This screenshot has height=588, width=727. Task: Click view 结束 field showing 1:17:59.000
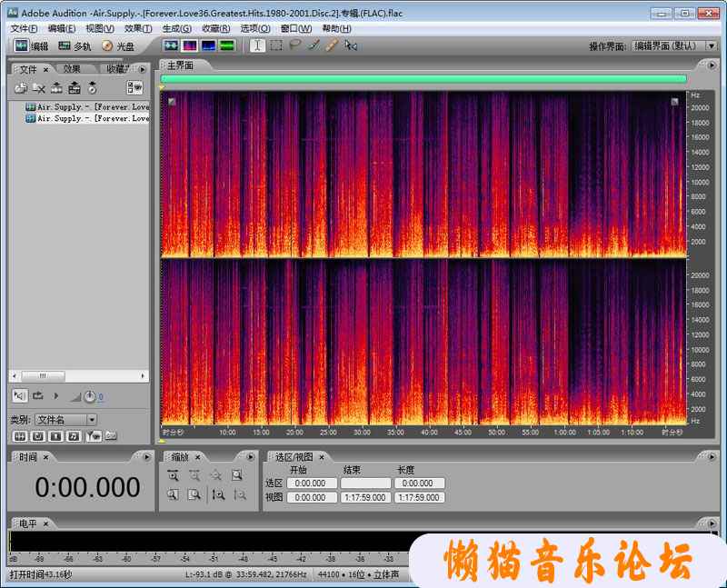[365, 498]
